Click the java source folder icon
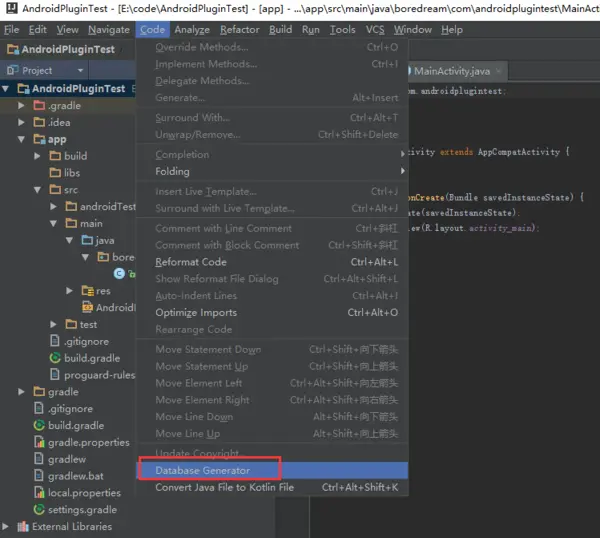The width and height of the screenshot is (600, 538). tap(87, 240)
